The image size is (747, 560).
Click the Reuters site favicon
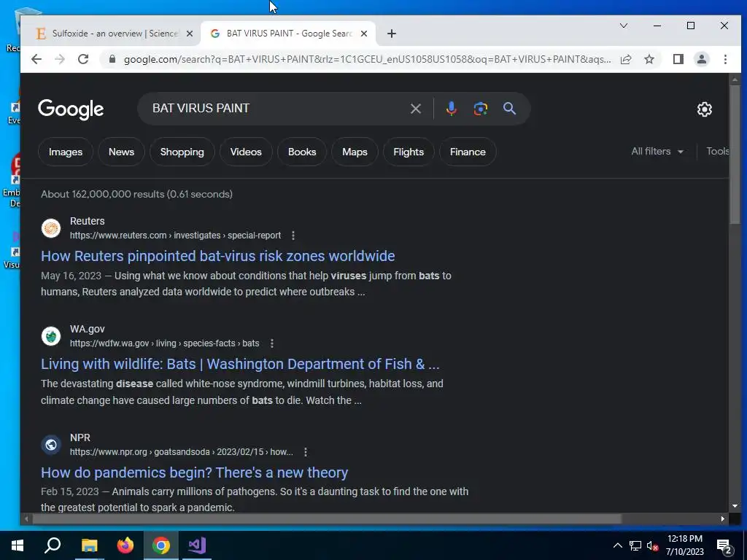[x=51, y=228]
